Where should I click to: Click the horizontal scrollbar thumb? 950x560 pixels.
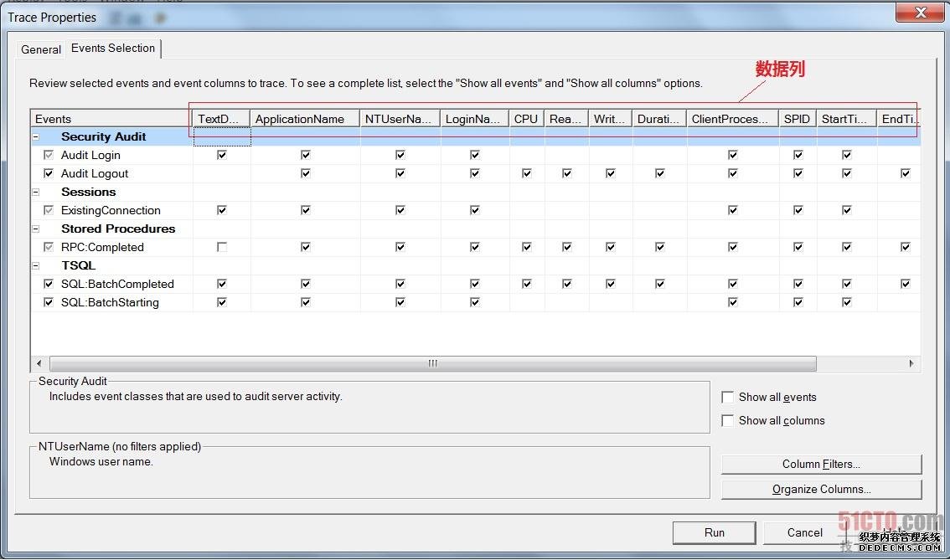click(432, 363)
